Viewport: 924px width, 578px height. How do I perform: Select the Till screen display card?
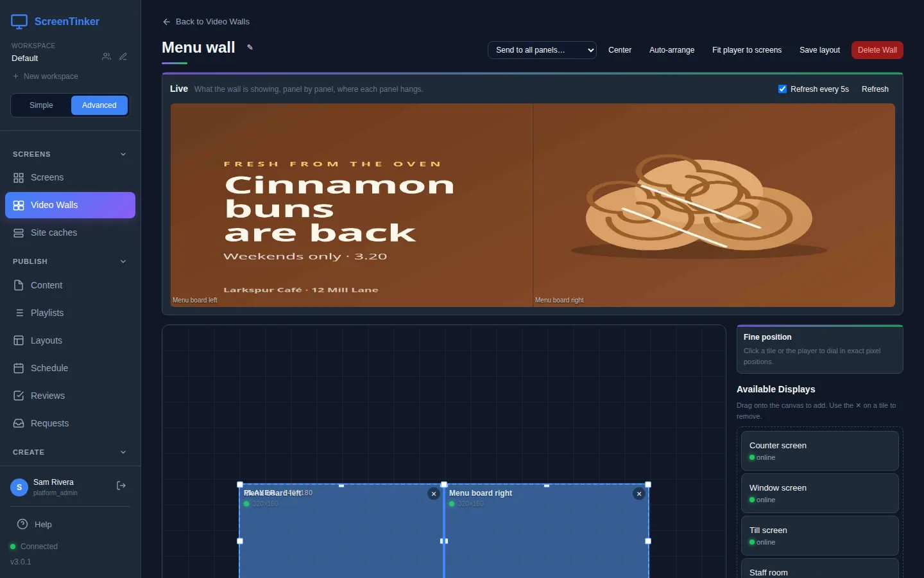(x=820, y=536)
